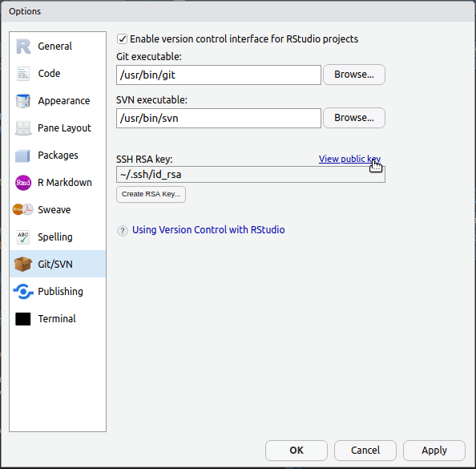
Task: Confirm options with the OK button
Action: 296,451
